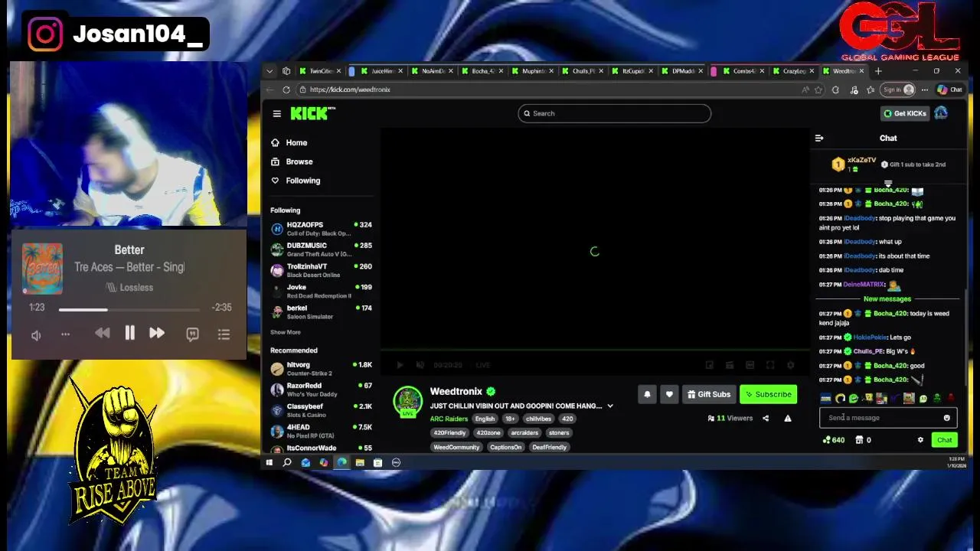Screen dimensions: 980x551
Task: Open browser settings and more menu
Action: [925, 90]
